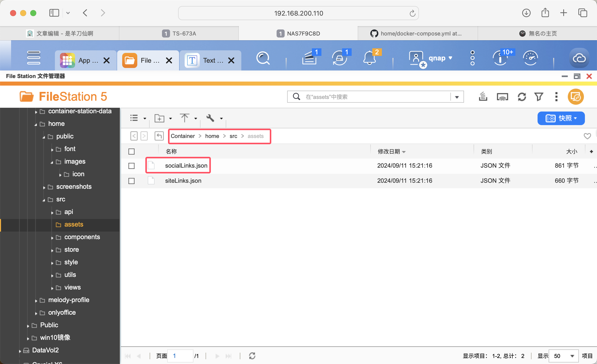The image size is (597, 364).
Task: Open the search options dropdown arrow
Action: [x=457, y=97]
